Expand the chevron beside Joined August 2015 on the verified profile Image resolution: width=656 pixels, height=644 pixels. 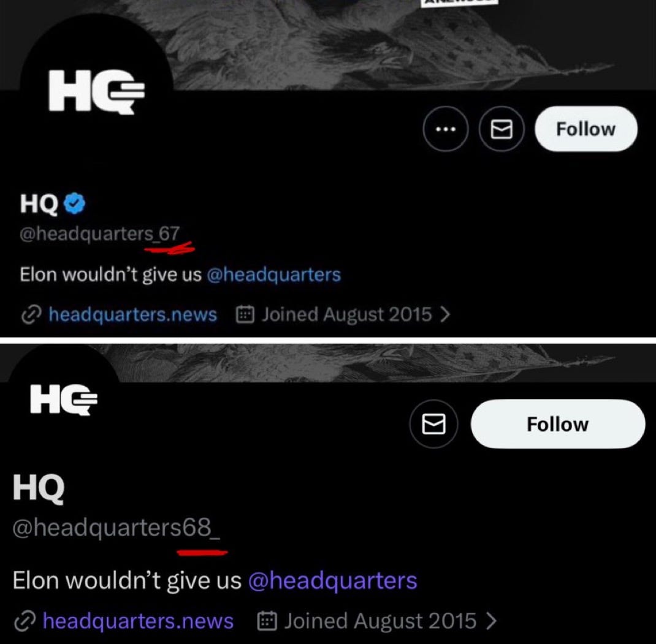(445, 314)
